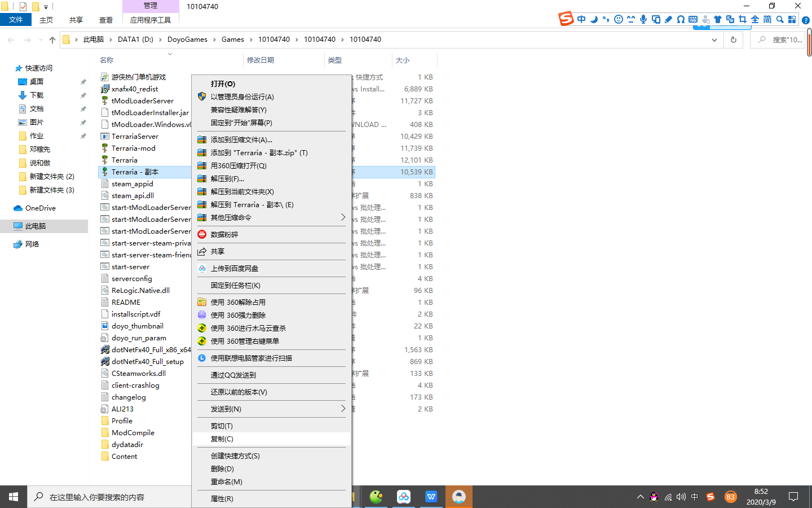Choose Rename in the context menu

coord(271,482)
